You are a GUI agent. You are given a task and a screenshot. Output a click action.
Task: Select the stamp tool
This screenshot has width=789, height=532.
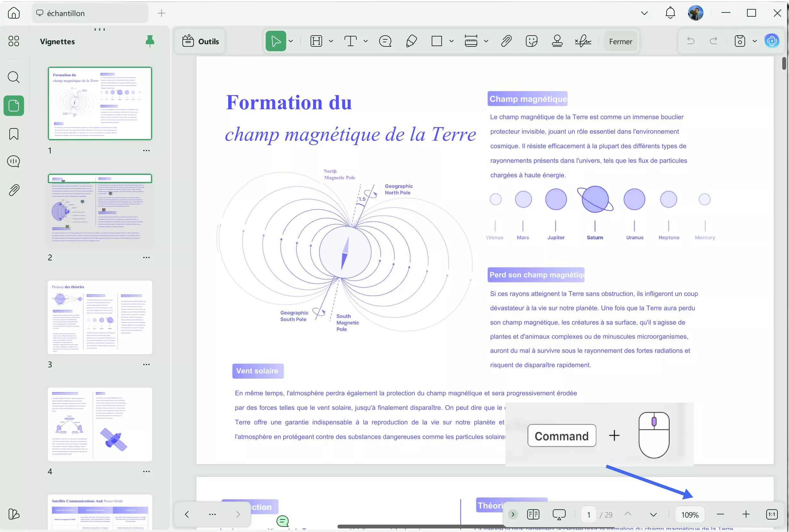(x=557, y=41)
